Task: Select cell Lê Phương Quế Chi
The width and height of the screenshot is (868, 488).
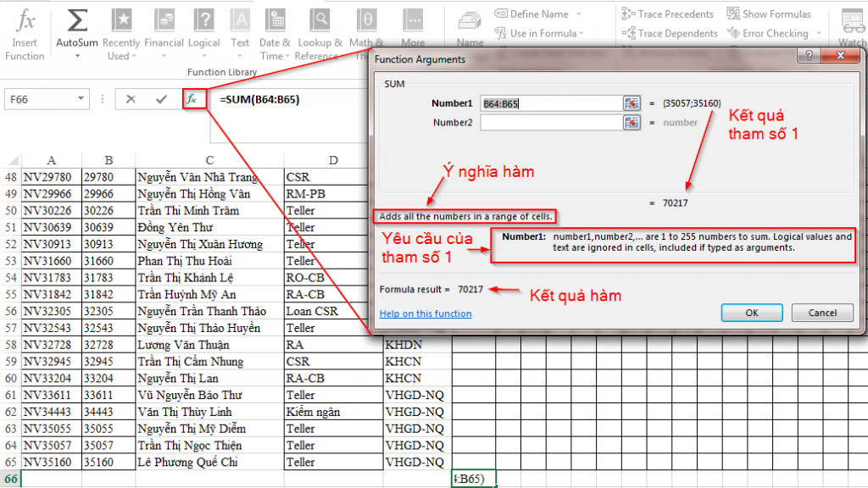Action: pyautogui.click(x=209, y=462)
